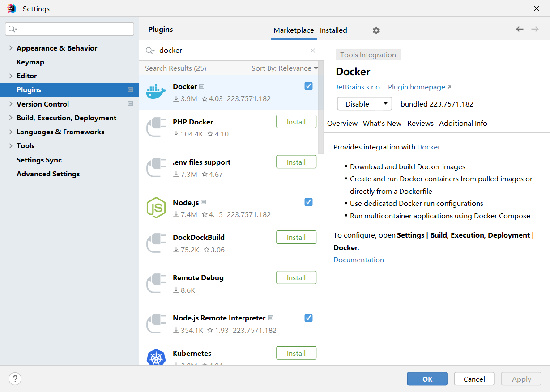
Task: Click the plugin list vertical scrollbar
Action: pos(321,107)
